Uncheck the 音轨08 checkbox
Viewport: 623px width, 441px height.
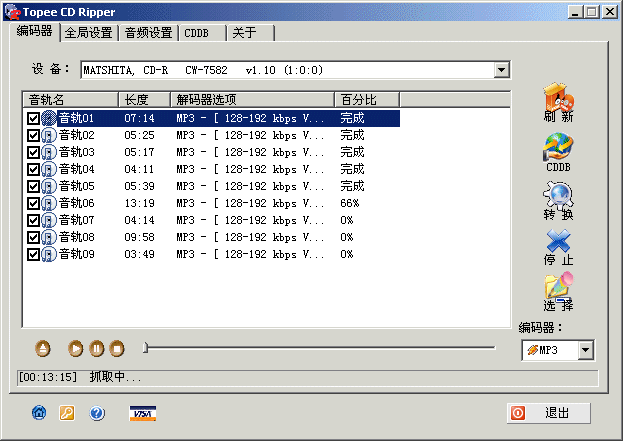[33, 238]
